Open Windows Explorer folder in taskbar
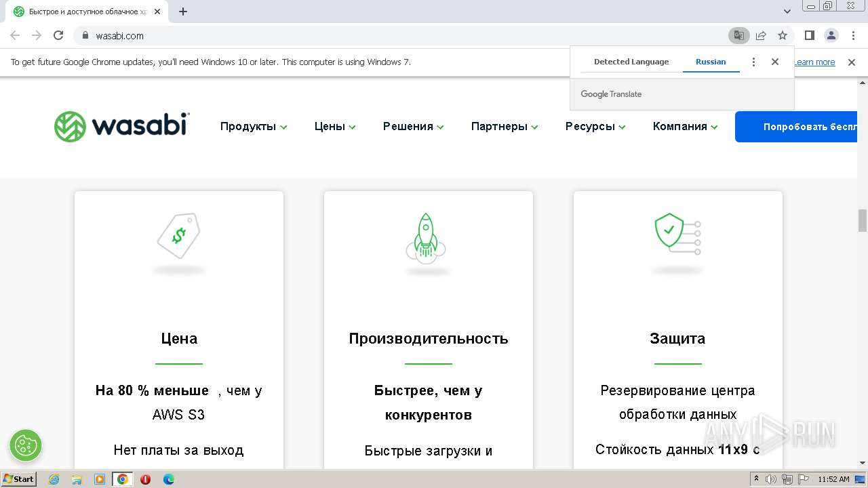The height and width of the screenshot is (488, 868). click(77, 479)
